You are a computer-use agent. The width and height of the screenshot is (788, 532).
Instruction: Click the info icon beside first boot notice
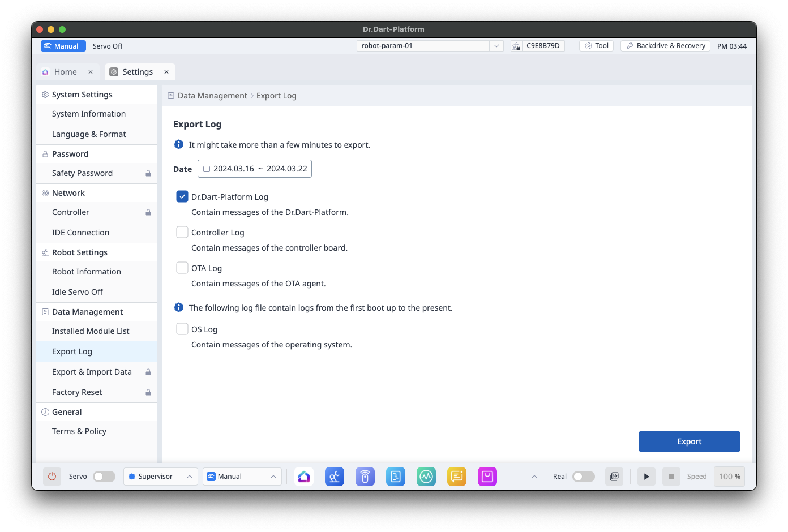click(x=179, y=307)
